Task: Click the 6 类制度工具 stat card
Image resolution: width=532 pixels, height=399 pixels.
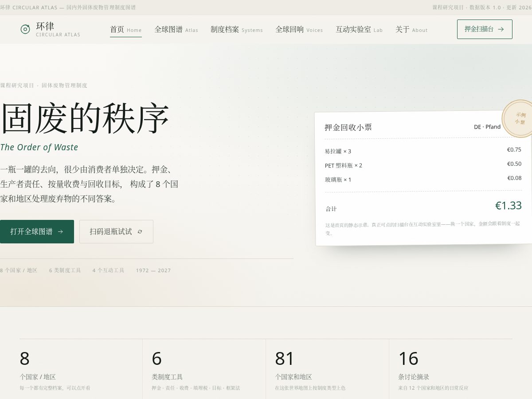Action: coord(204,369)
